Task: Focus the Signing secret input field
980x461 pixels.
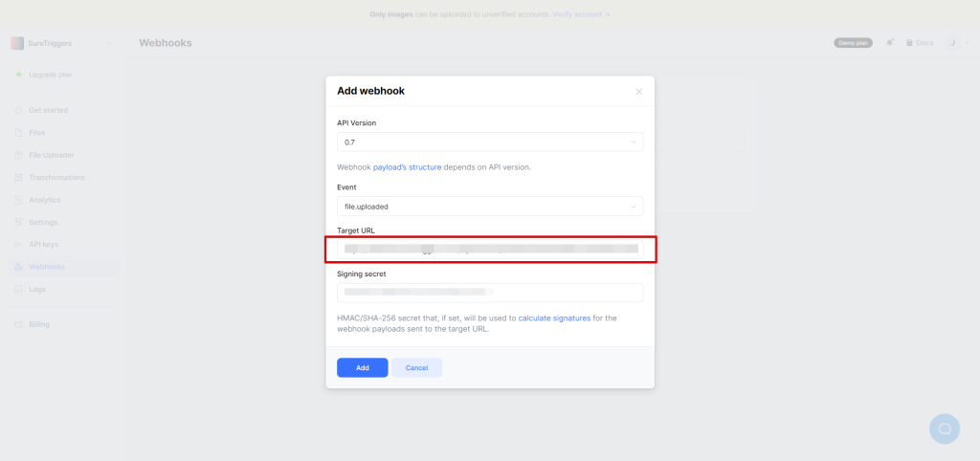Action: click(490, 293)
